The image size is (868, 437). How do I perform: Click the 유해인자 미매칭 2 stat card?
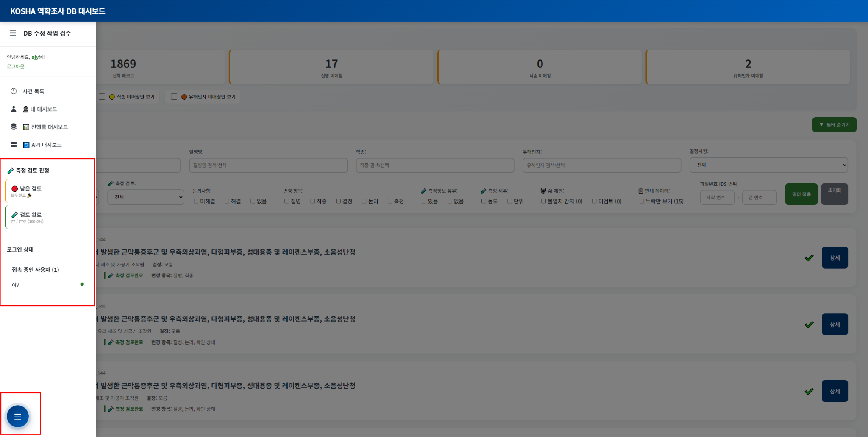pyautogui.click(x=748, y=67)
